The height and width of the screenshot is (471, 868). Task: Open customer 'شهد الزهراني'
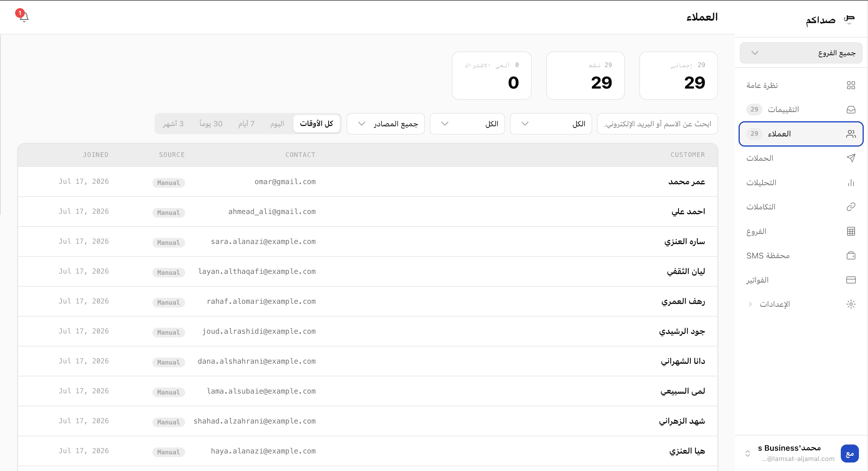pyautogui.click(x=682, y=421)
